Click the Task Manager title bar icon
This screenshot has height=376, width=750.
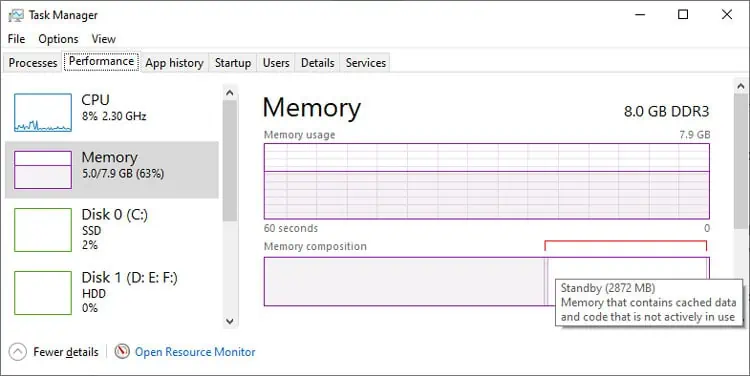[15, 15]
